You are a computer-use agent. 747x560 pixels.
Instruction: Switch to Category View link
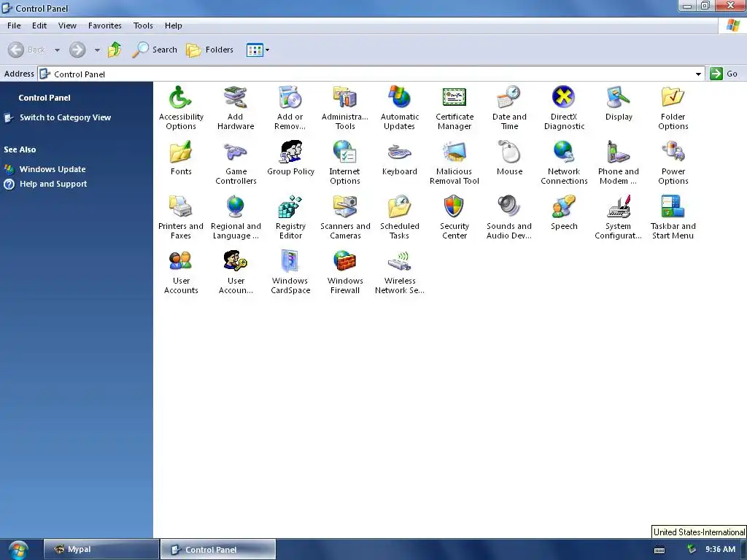tap(65, 117)
